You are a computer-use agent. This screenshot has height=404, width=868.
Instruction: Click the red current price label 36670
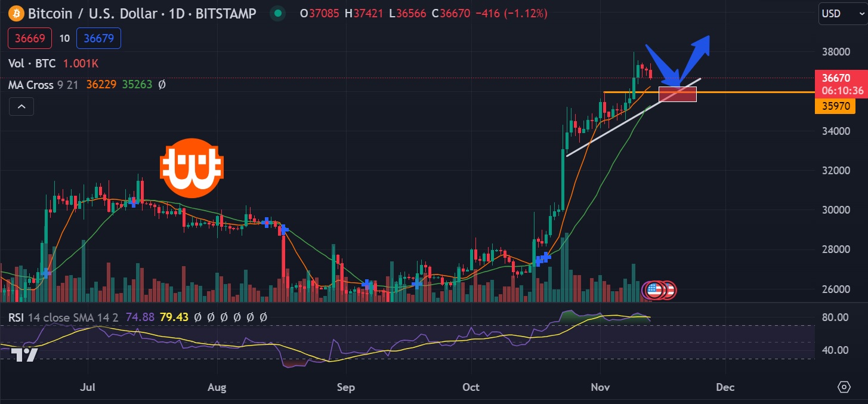pos(835,78)
